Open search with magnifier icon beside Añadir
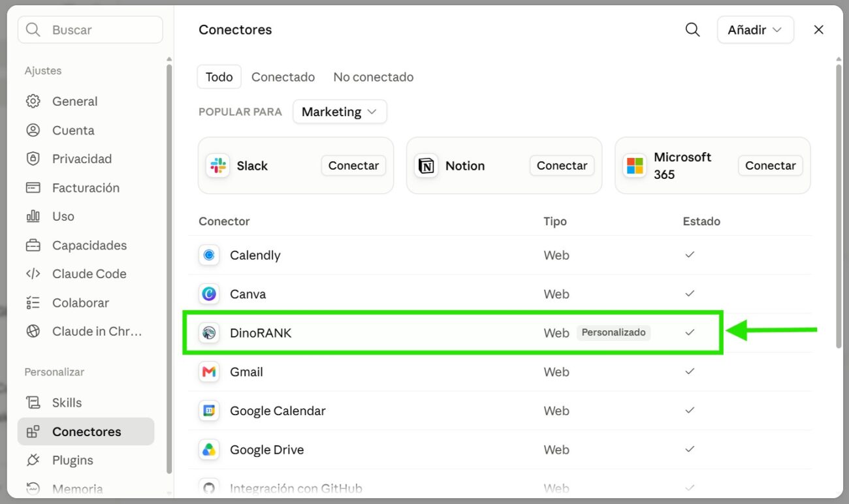This screenshot has width=849, height=504. [692, 30]
